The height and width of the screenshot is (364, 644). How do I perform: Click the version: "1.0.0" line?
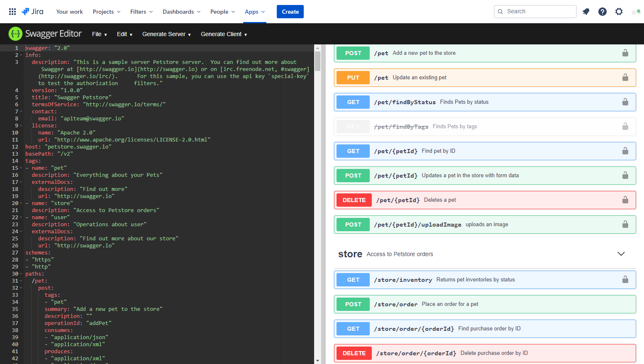point(57,90)
